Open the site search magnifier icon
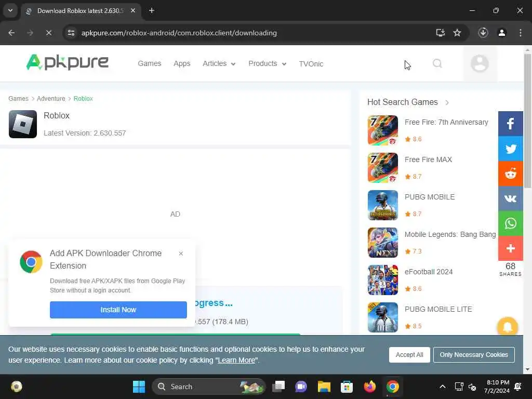Image resolution: width=532 pixels, height=399 pixels. click(437, 63)
